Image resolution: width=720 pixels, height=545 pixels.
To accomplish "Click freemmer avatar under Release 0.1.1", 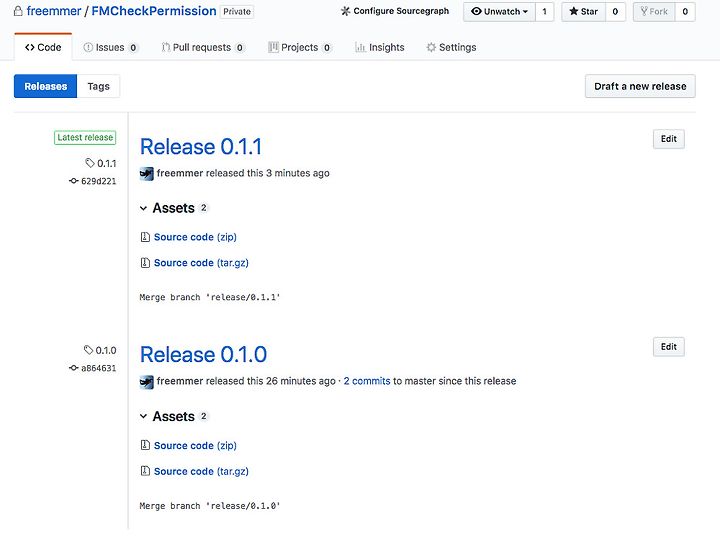I will pyautogui.click(x=146, y=174).
